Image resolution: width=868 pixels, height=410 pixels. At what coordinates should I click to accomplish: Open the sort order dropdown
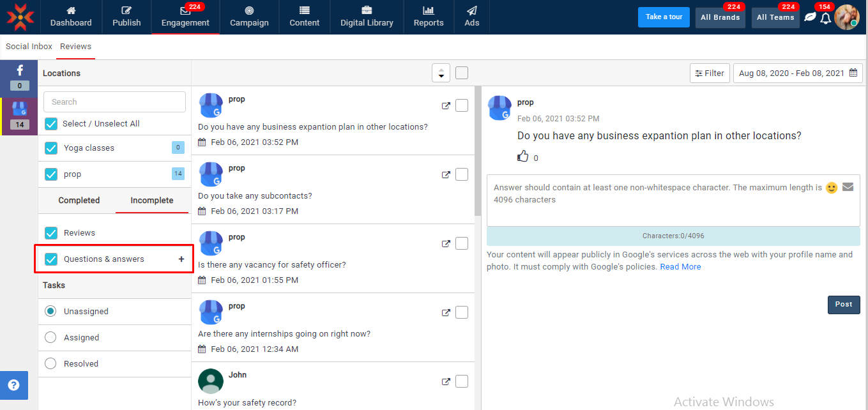(x=441, y=73)
